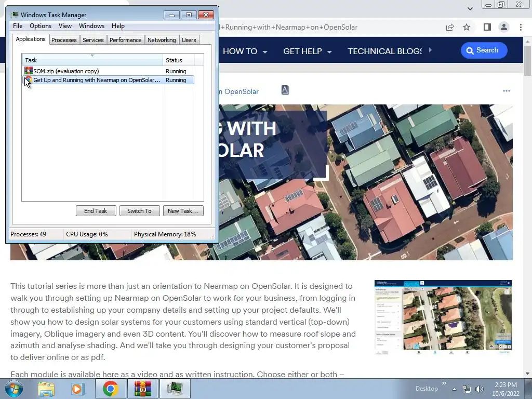Switch to Task Manager taskbar icon

[175, 389]
